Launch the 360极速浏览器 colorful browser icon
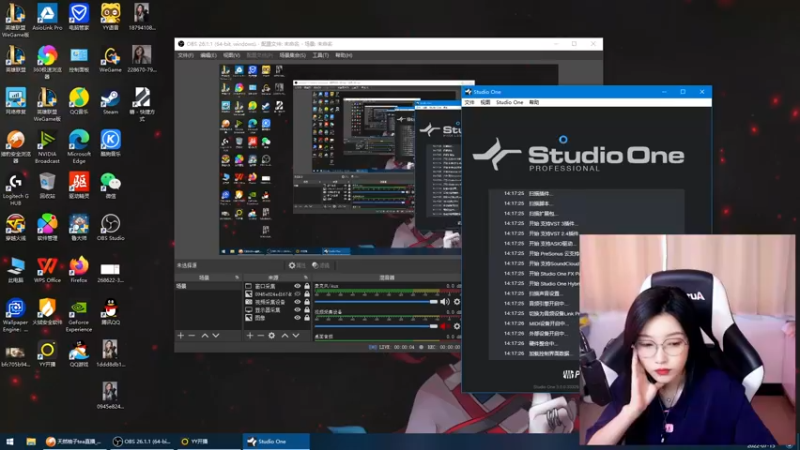 (47, 62)
